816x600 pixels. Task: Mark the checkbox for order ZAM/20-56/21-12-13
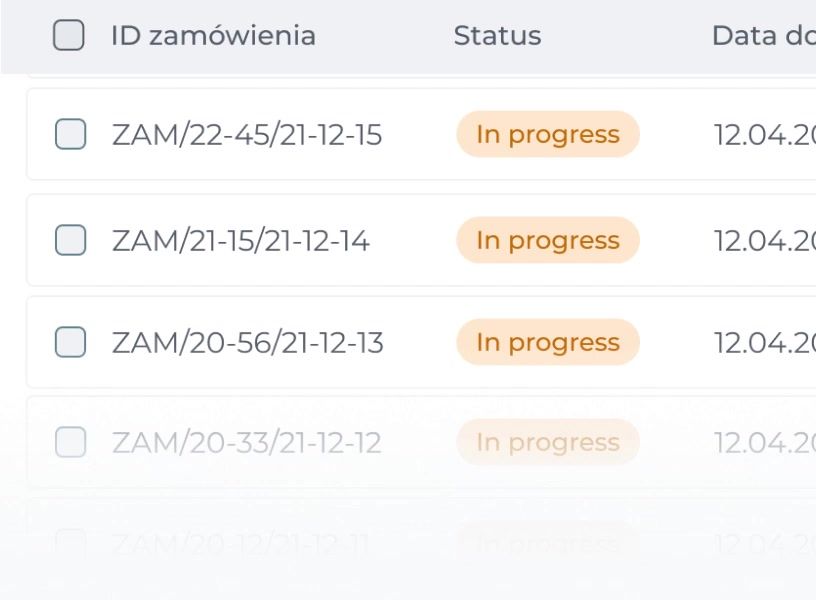coord(70,342)
